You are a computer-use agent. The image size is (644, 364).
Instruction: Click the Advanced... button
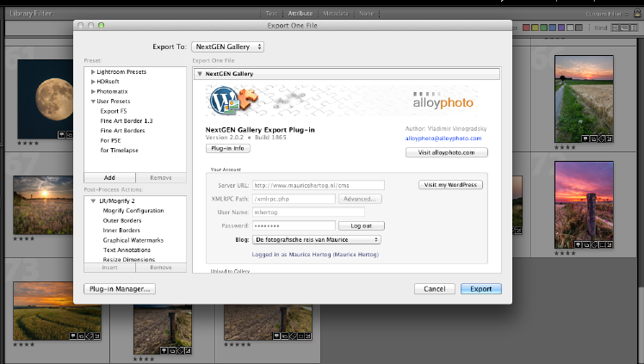tap(360, 199)
